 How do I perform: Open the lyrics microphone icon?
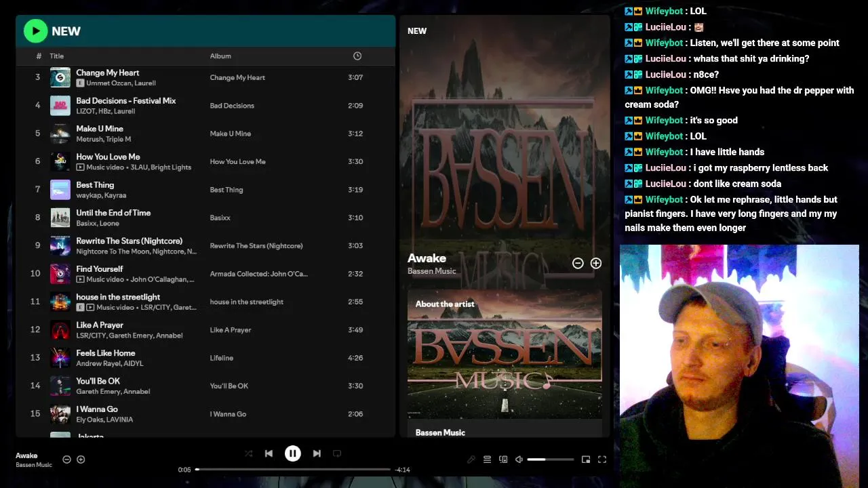(x=471, y=460)
